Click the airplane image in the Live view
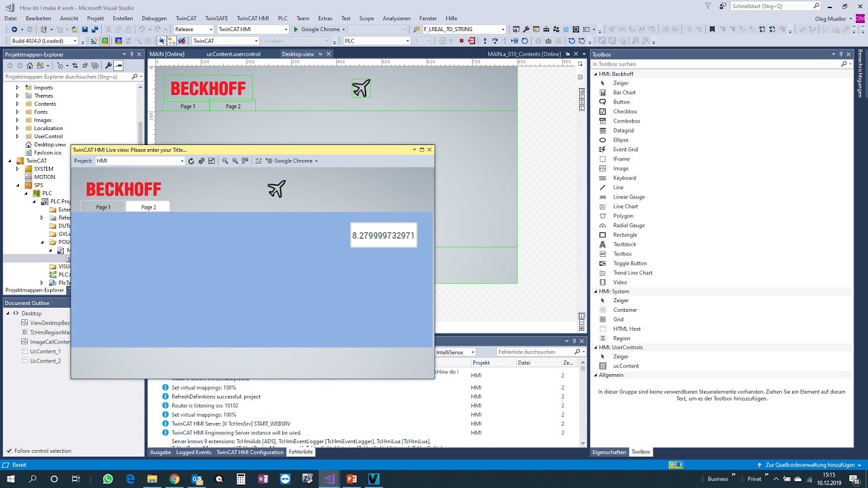The width and height of the screenshot is (868, 488). (x=277, y=189)
